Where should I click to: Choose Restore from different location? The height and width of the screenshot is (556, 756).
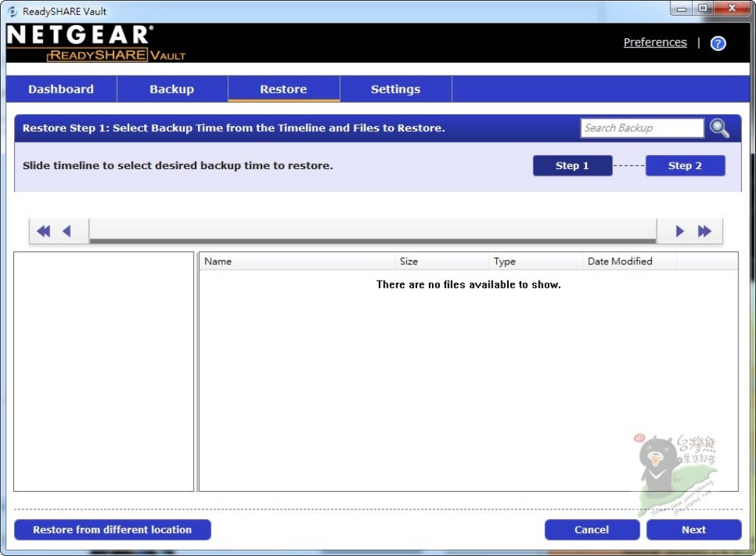112,529
